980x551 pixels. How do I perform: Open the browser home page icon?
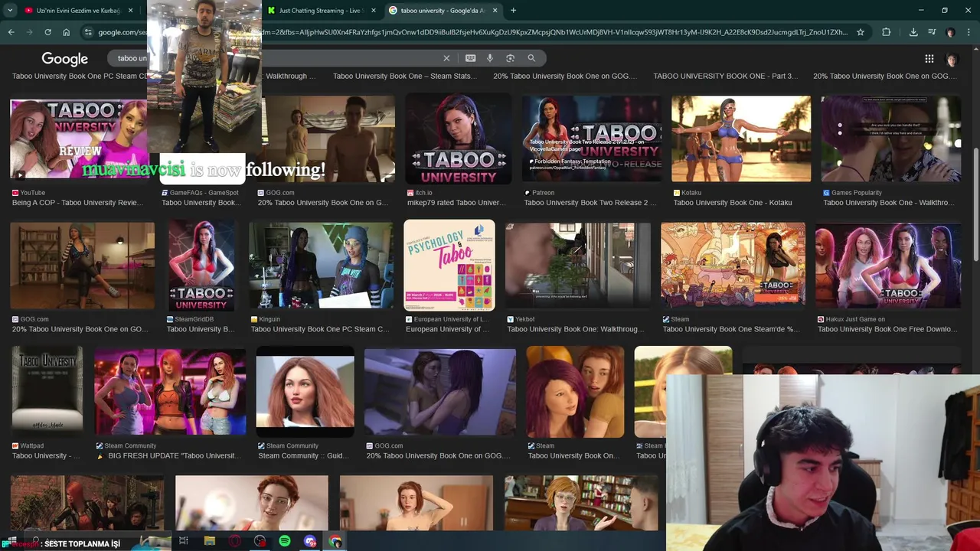[67, 32]
